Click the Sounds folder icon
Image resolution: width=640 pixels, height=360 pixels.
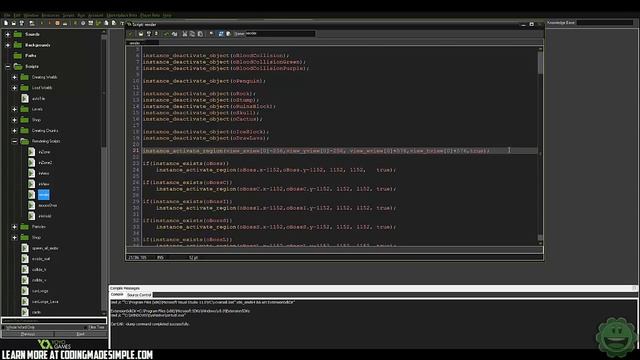[x=18, y=34]
